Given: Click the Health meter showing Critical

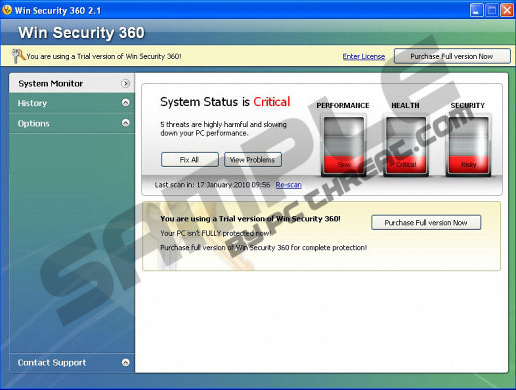Looking at the screenshot, I should point(406,145).
